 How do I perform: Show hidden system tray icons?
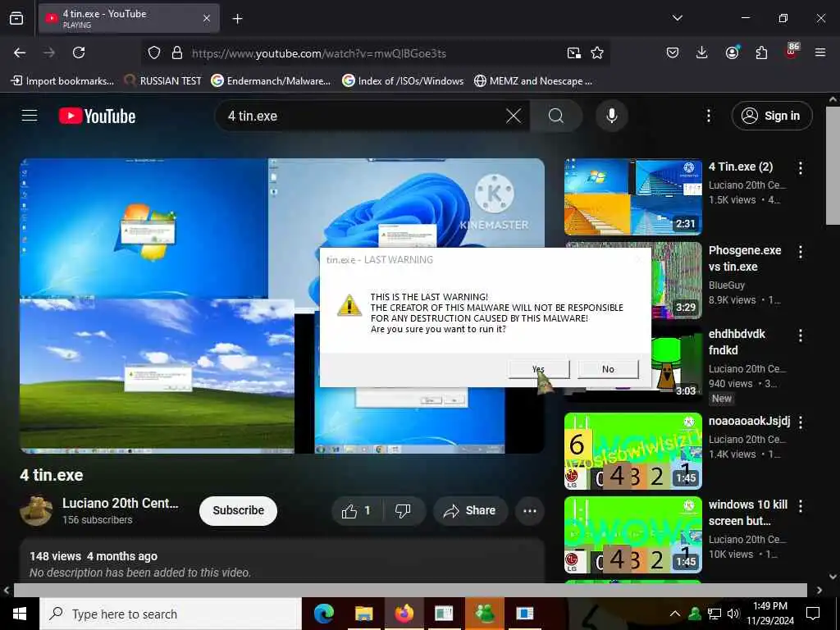675,614
